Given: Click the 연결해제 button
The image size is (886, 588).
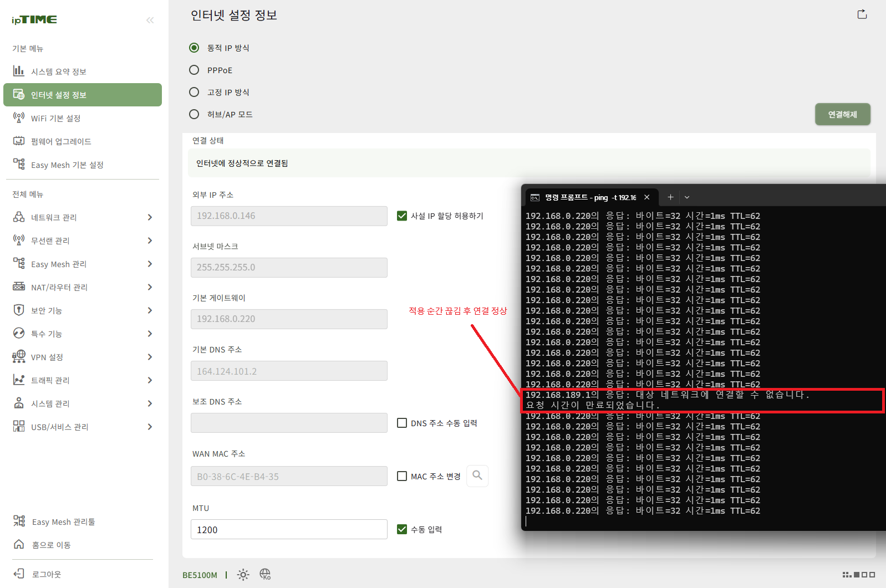Looking at the screenshot, I should coord(842,114).
